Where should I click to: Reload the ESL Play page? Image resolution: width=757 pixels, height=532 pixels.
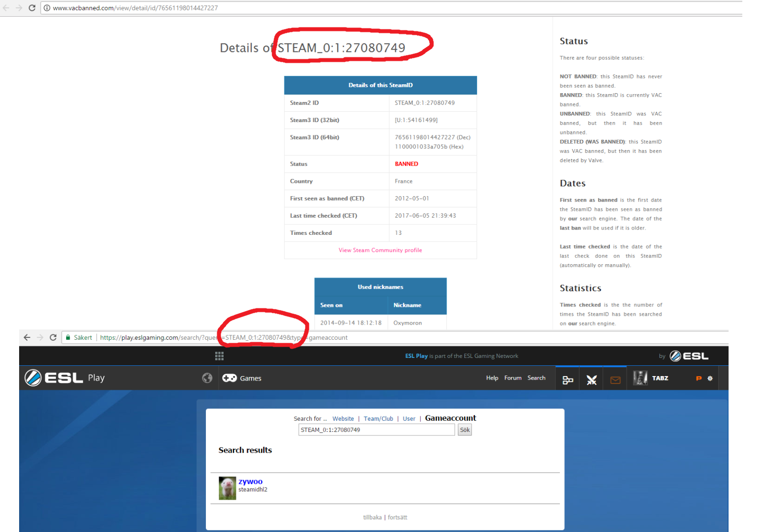click(53, 337)
